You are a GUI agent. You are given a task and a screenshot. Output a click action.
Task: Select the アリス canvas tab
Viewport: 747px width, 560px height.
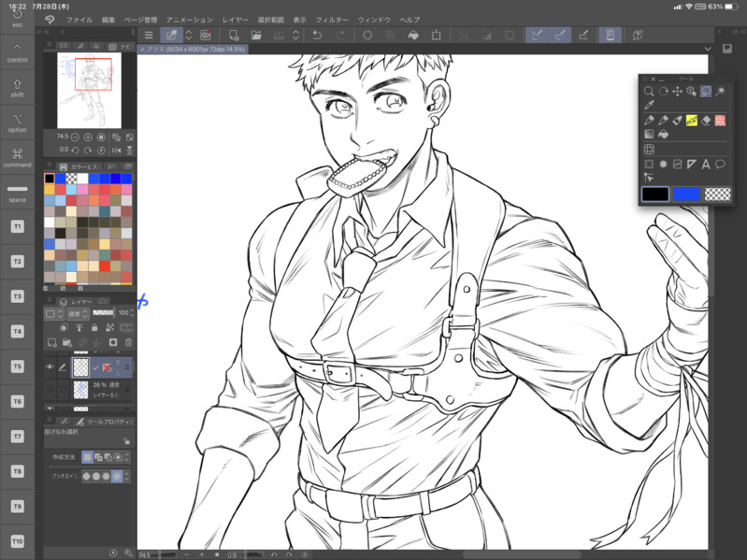pos(193,49)
